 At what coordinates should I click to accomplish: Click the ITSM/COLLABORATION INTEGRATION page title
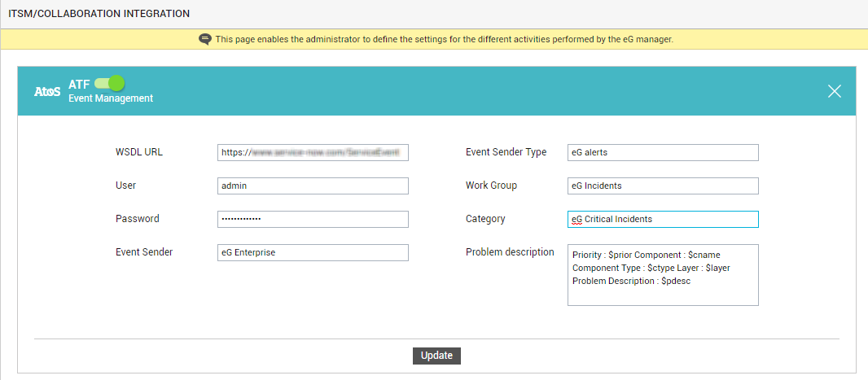(99, 14)
